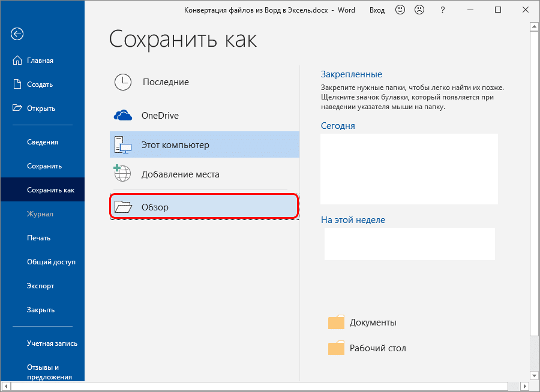Open the Обзор folder browse icon
This screenshot has height=392, width=540.
point(123,206)
